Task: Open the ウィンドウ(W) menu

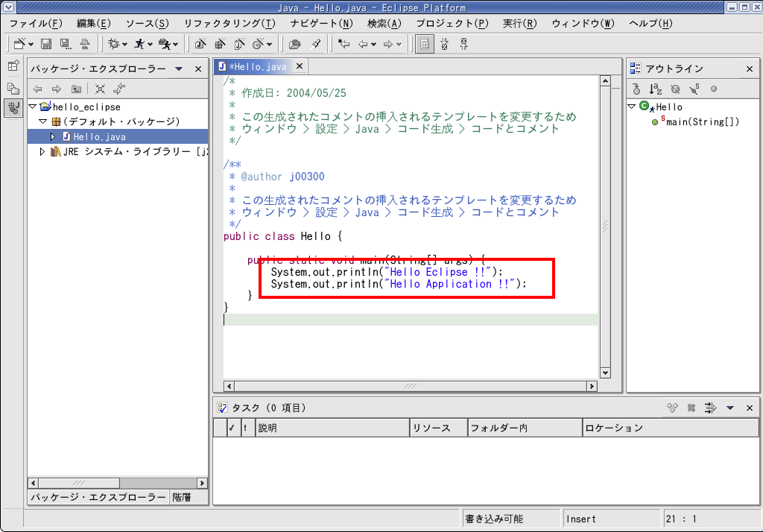Action: [x=583, y=23]
